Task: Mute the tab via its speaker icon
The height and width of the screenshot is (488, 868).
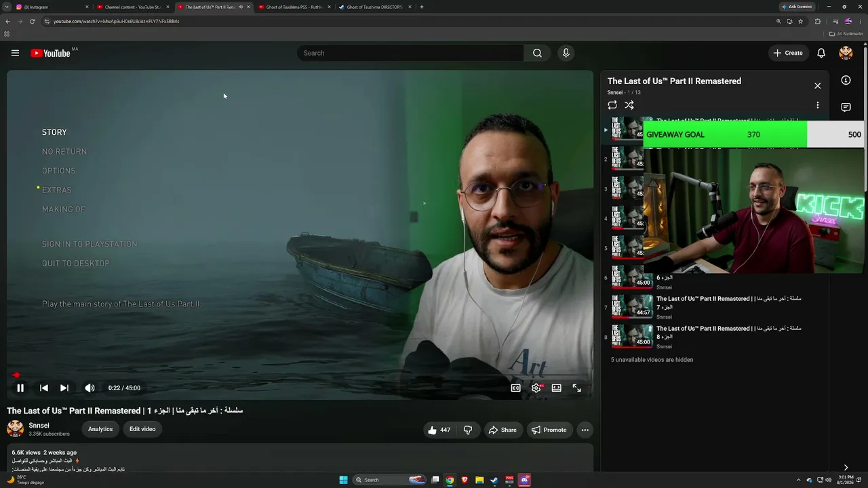Action: coord(241,7)
